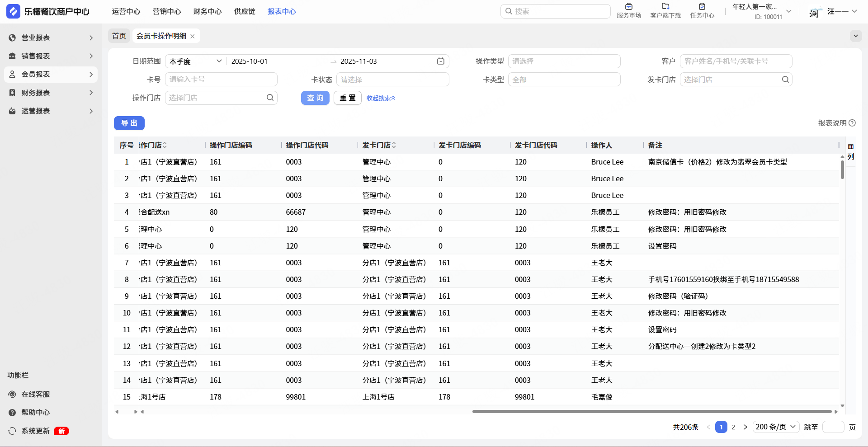Screen dimensions: 868x447
Task: Click the search icon in 发卡门店 field
Action: [785, 80]
